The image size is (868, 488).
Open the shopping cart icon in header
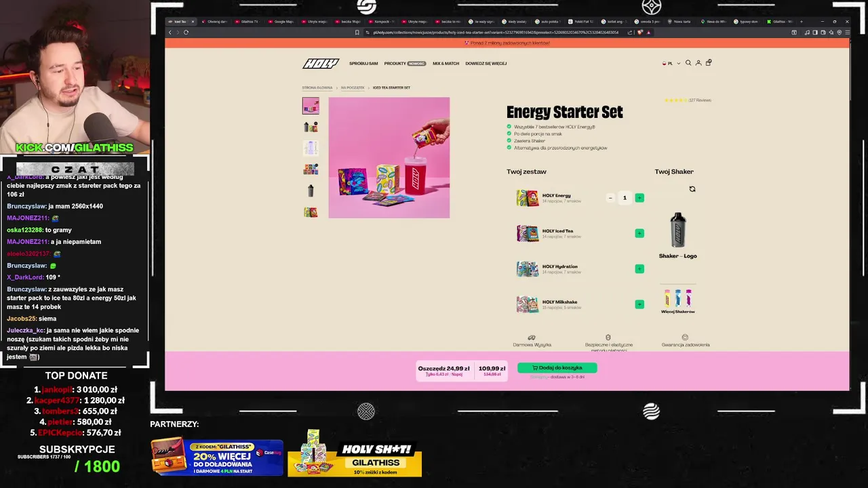point(709,62)
